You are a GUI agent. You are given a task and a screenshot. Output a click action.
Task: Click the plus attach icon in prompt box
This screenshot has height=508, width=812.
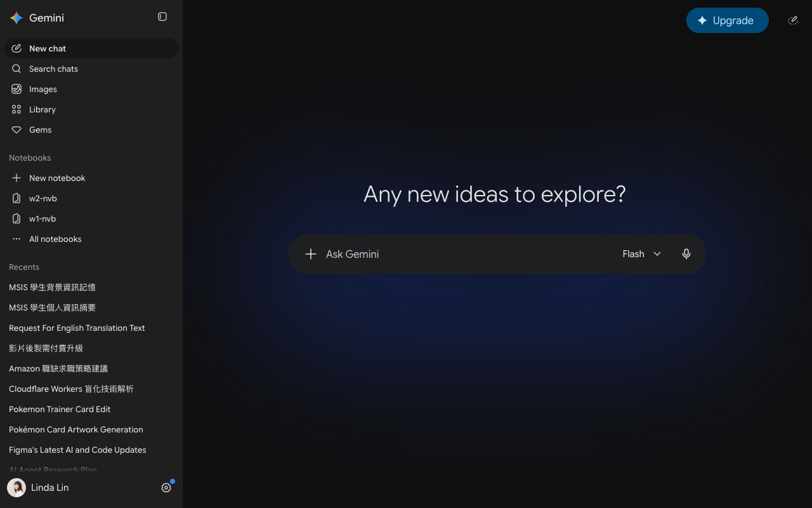[x=311, y=254]
